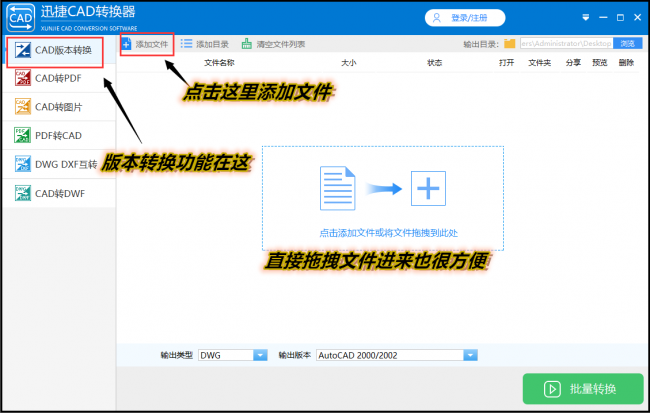
Task: Click the 文件夹 column header
Action: [x=539, y=63]
